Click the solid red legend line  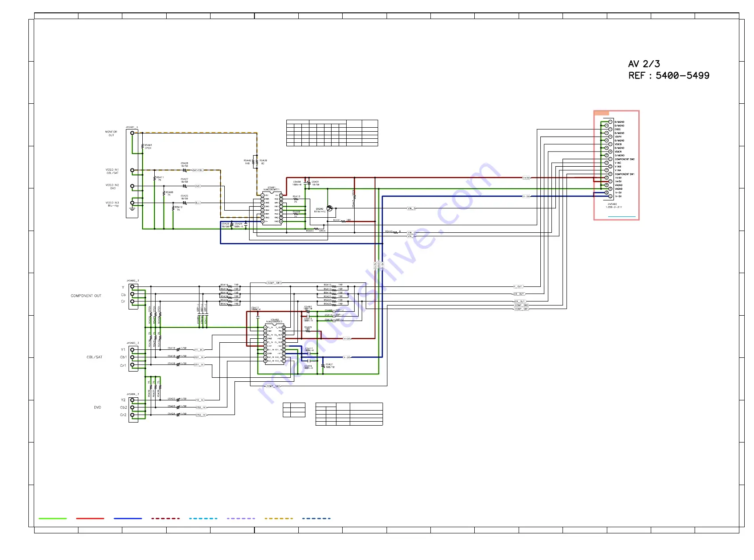coord(90,518)
